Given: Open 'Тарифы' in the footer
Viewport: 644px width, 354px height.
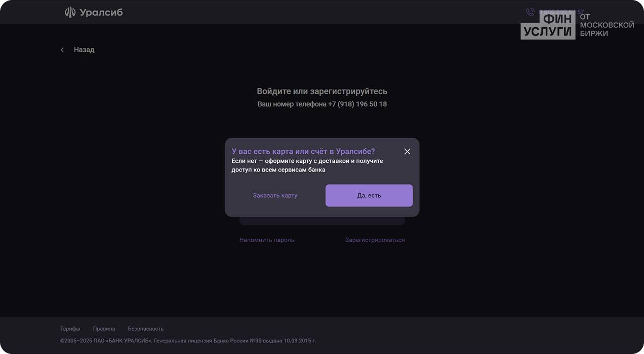Looking at the screenshot, I should click(x=70, y=329).
